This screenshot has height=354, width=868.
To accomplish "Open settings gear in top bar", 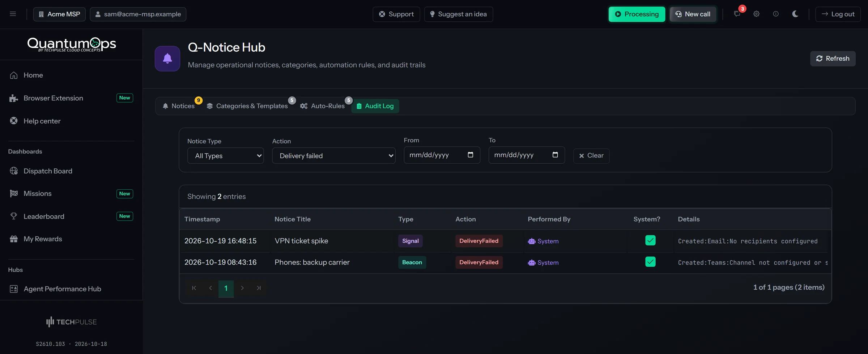I will tap(756, 14).
